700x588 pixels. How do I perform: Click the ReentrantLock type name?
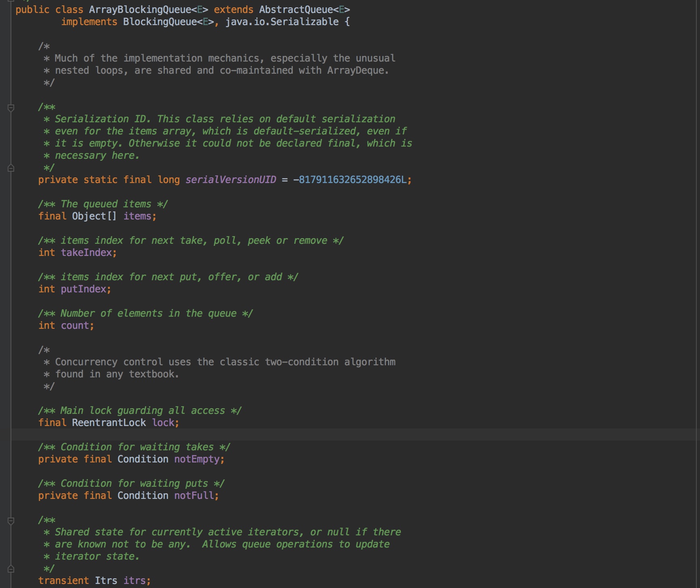tap(109, 423)
